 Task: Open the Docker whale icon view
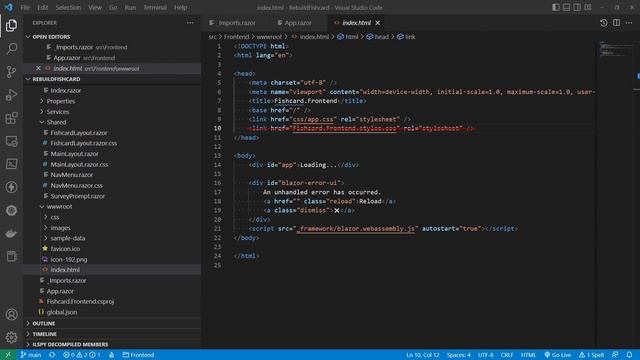pyautogui.click(x=11, y=233)
